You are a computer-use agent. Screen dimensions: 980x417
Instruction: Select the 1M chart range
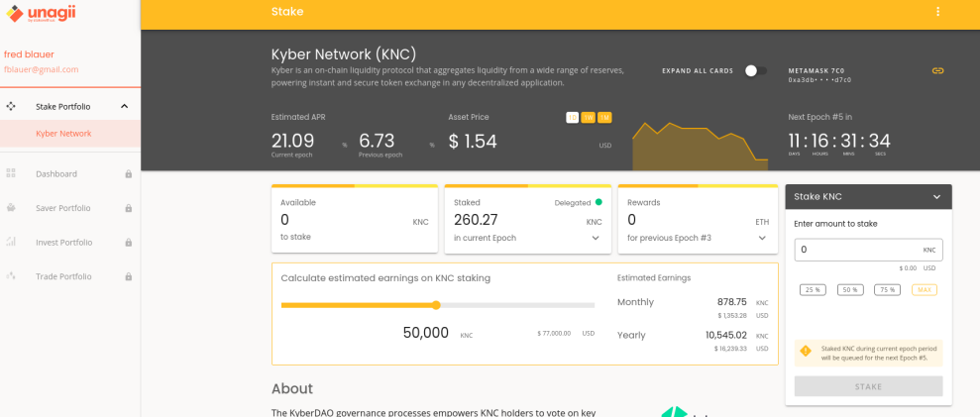pos(604,118)
